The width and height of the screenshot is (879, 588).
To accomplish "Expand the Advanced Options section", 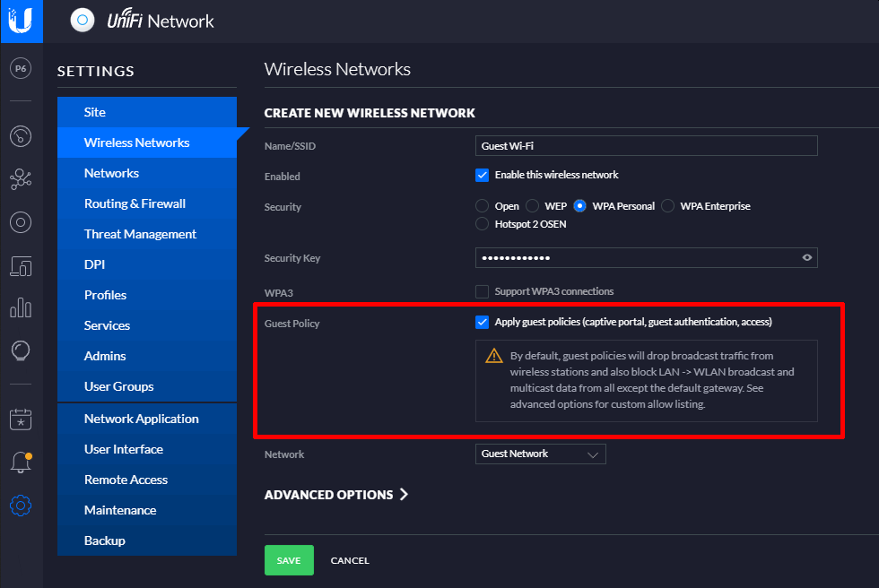I will 336,495.
